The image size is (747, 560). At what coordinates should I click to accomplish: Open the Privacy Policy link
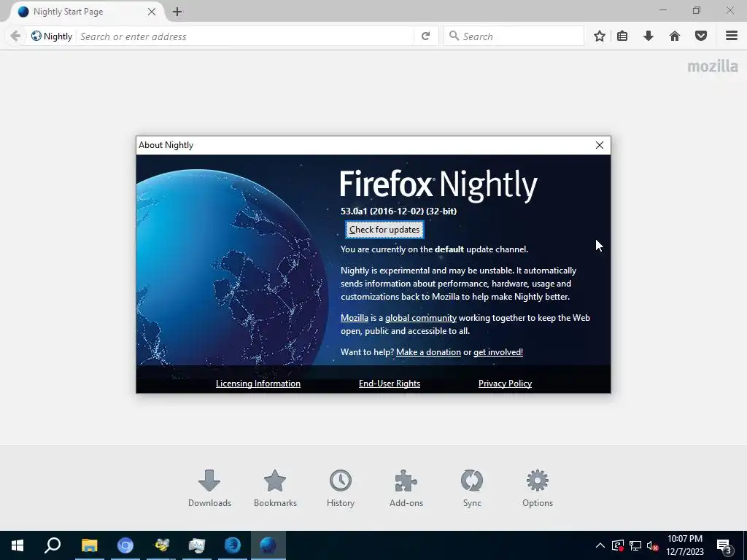pos(505,384)
